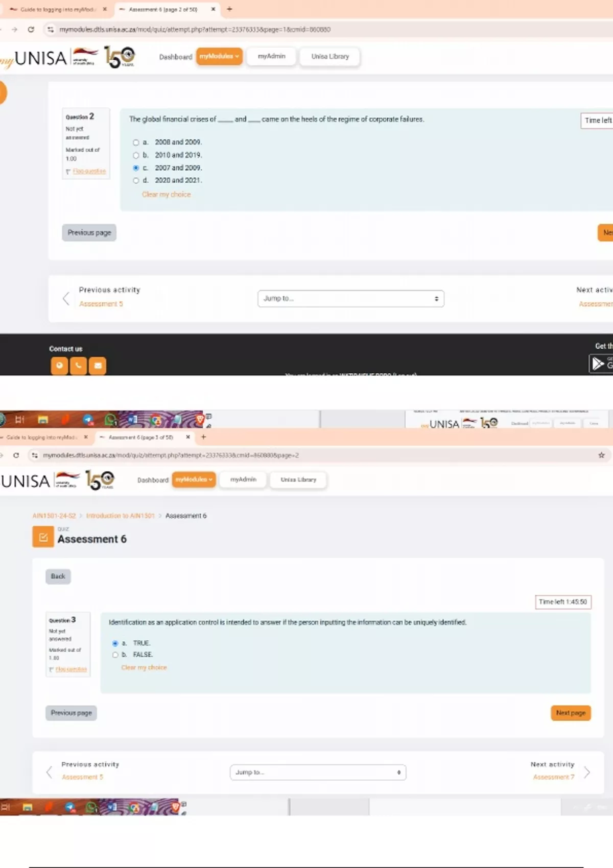Expand the Jump to dropdown below Question 3
The image size is (613, 868).
point(318,772)
